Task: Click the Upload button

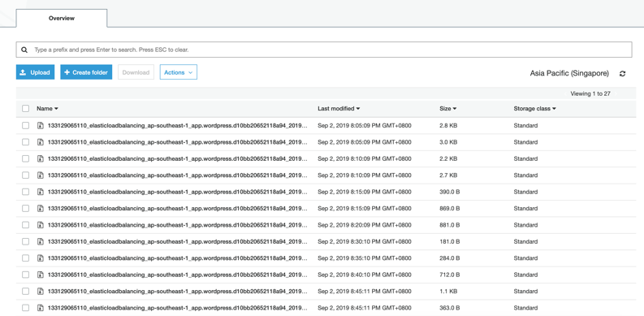Action: tap(35, 72)
